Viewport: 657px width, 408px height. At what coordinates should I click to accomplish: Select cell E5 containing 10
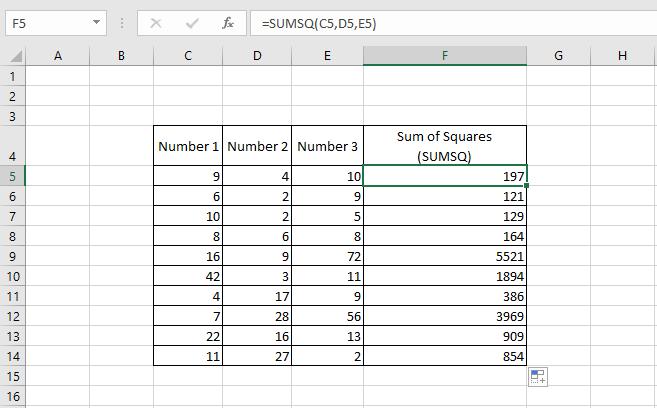327,176
